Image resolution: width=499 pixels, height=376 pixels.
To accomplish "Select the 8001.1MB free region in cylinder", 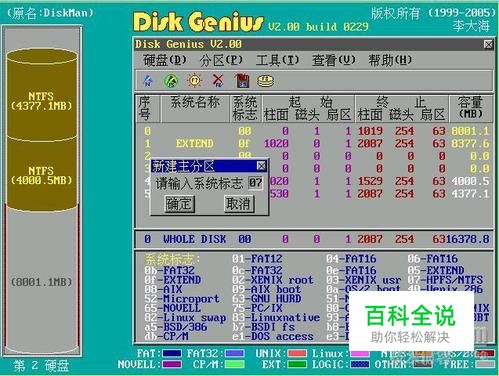I will pyautogui.click(x=42, y=282).
